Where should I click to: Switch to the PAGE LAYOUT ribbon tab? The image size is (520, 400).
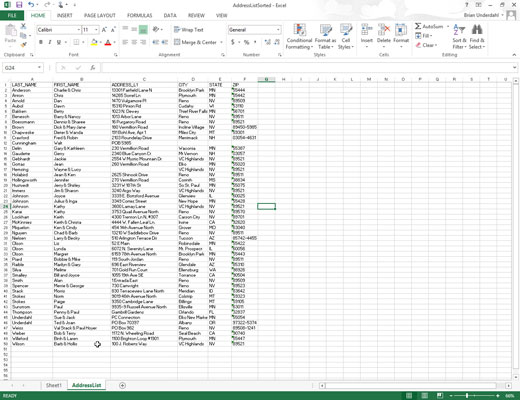(x=100, y=15)
